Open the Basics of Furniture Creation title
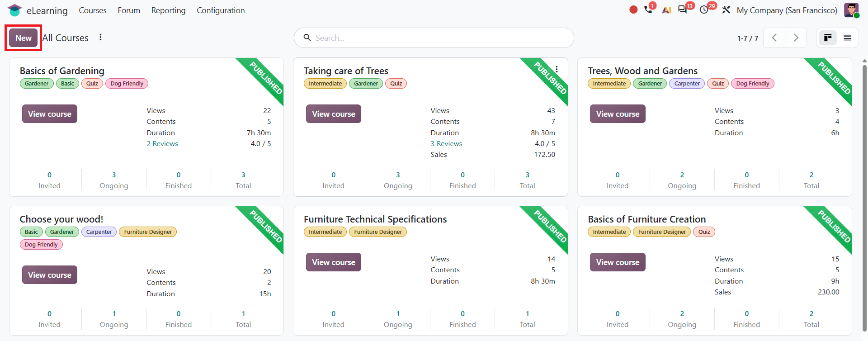 pos(646,219)
